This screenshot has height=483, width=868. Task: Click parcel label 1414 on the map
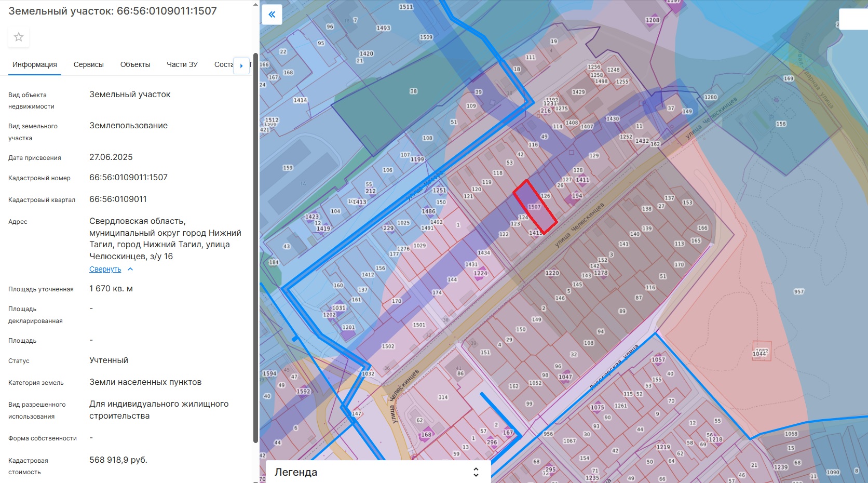click(x=300, y=100)
